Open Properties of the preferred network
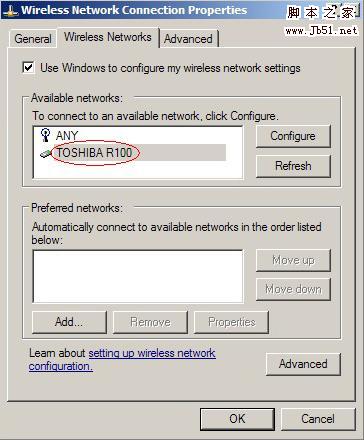 point(231,322)
